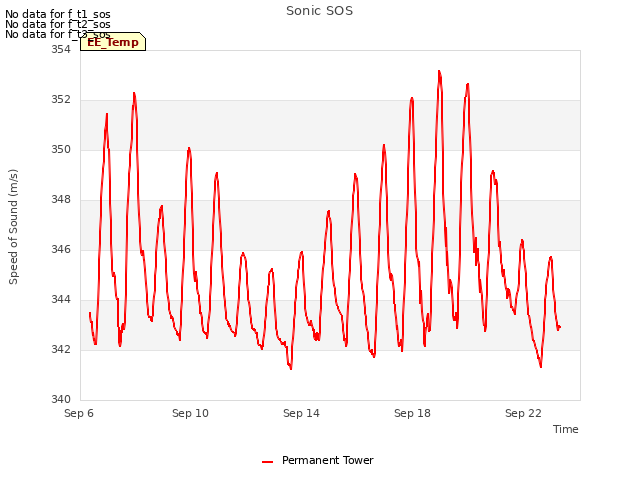This screenshot has height=480, width=640.
Task: Click the 352 y-axis tick label
Action: coord(61,100)
